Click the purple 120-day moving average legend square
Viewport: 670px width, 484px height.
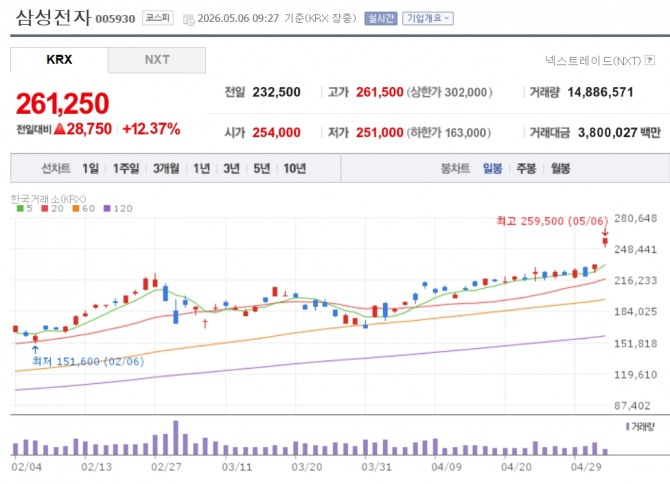coord(107,208)
